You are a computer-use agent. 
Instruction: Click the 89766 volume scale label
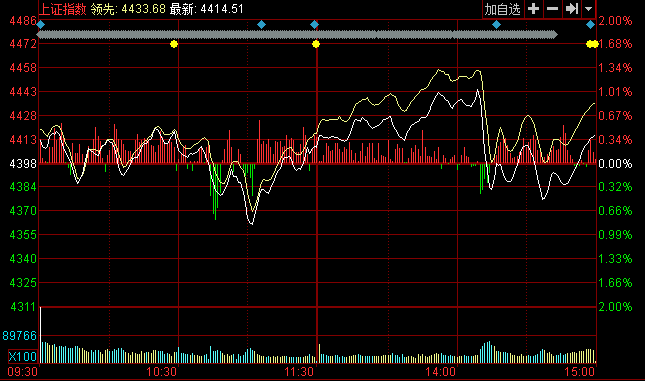(x=19, y=336)
